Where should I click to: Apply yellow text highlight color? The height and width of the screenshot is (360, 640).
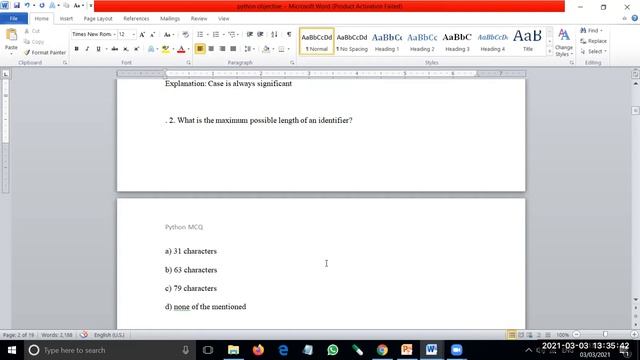(x=165, y=49)
